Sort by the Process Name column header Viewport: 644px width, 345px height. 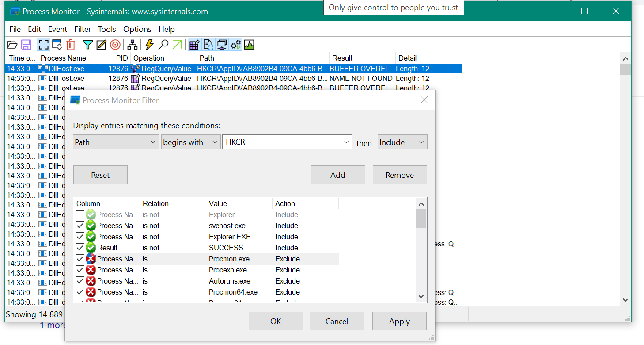(x=71, y=58)
